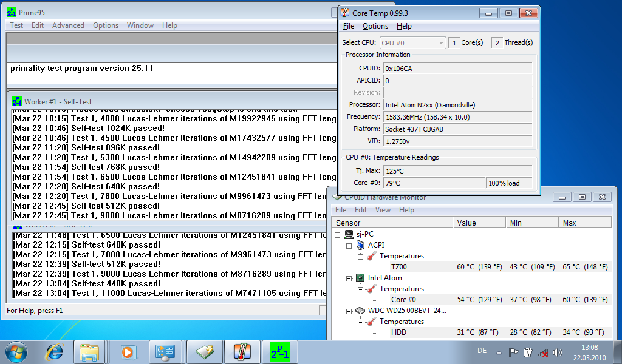Viewport: 622px width, 364px height.
Task: Click the CPUID field showing 0x106CA
Action: coord(458,69)
